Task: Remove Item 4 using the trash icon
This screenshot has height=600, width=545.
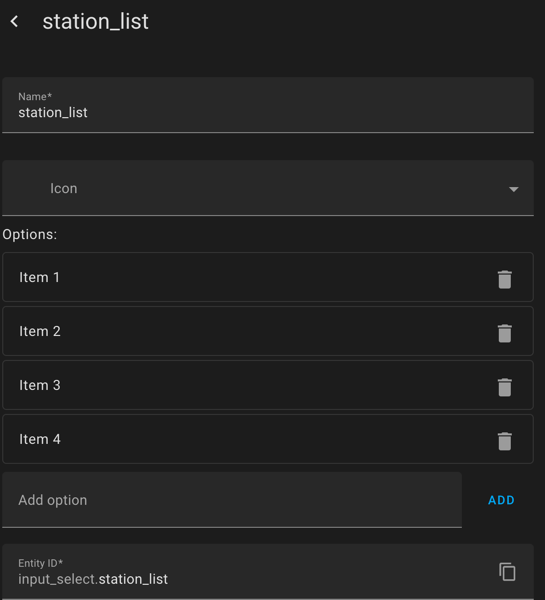Action: point(504,441)
